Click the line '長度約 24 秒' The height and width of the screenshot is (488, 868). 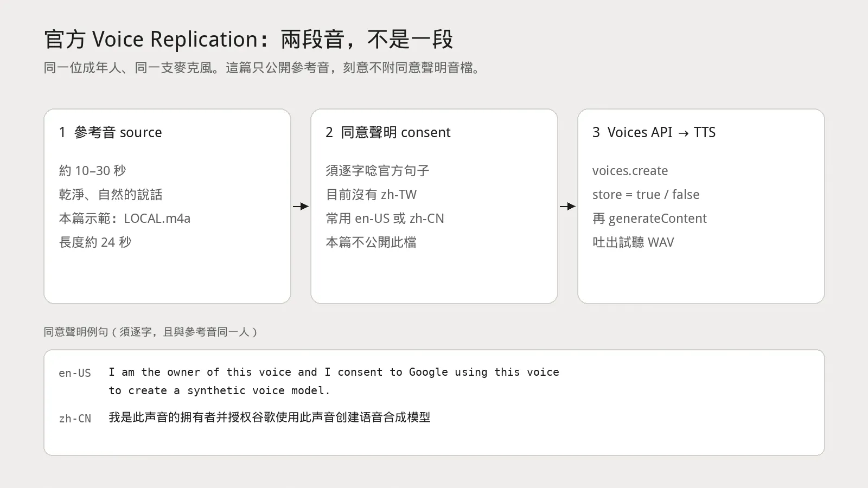coord(95,242)
